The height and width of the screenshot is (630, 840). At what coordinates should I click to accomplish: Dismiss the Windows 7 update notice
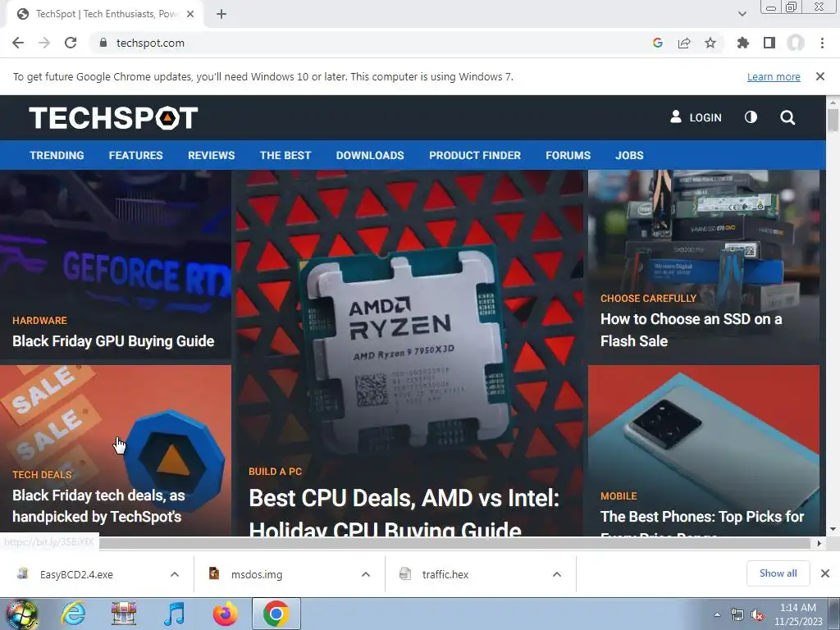click(x=820, y=76)
